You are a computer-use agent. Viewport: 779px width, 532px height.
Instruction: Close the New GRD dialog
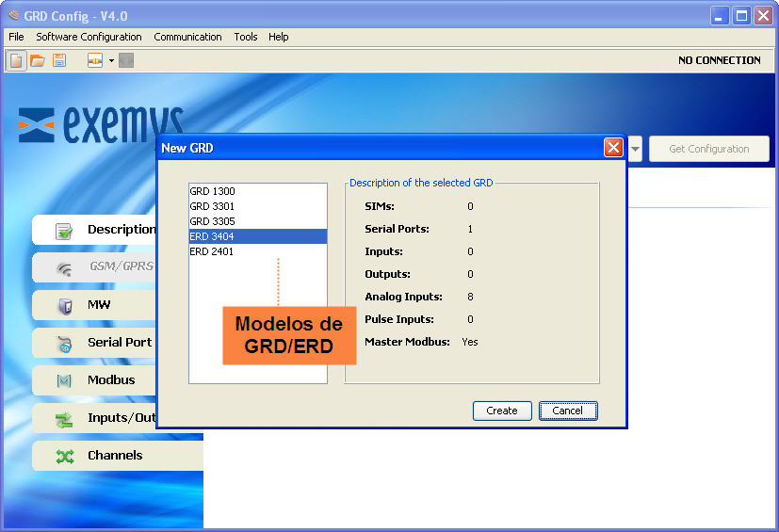[x=613, y=148]
